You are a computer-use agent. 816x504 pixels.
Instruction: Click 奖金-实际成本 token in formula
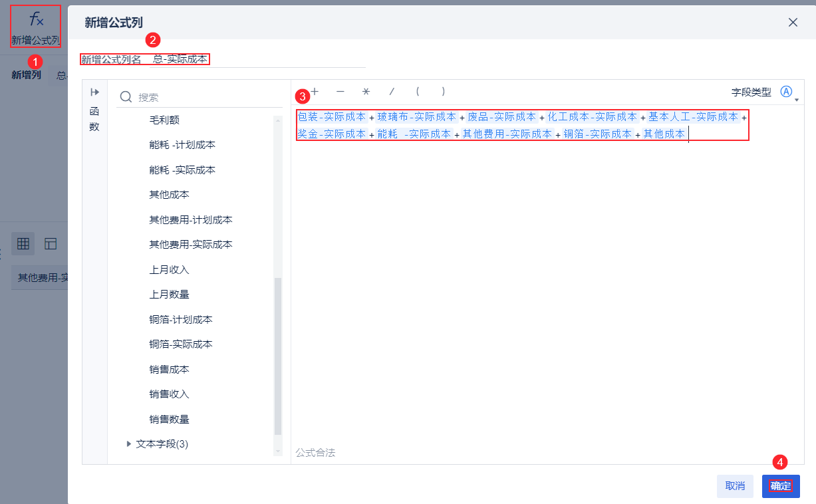332,134
